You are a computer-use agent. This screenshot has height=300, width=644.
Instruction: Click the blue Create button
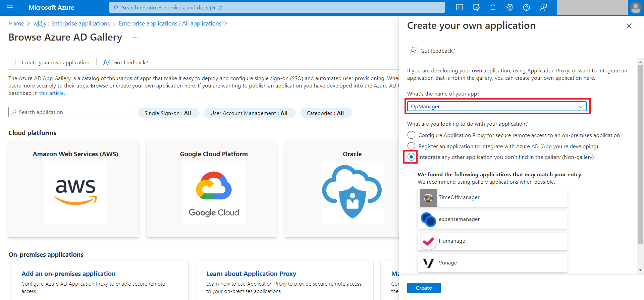[x=424, y=288]
